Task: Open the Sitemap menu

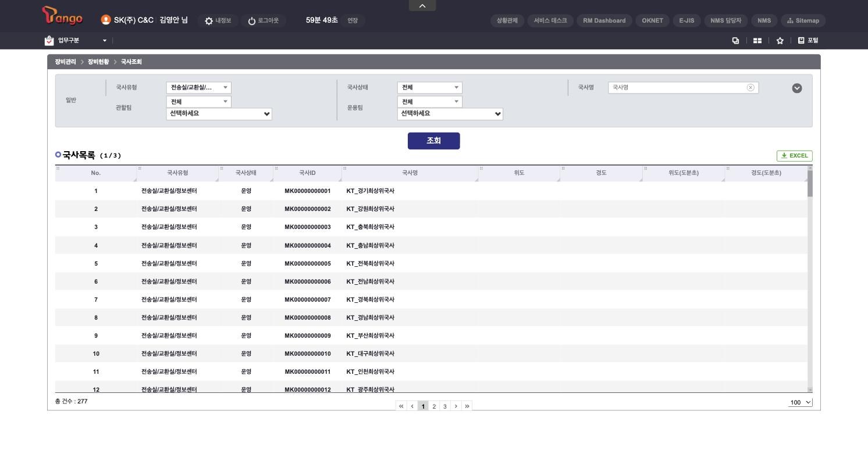Action: point(803,21)
